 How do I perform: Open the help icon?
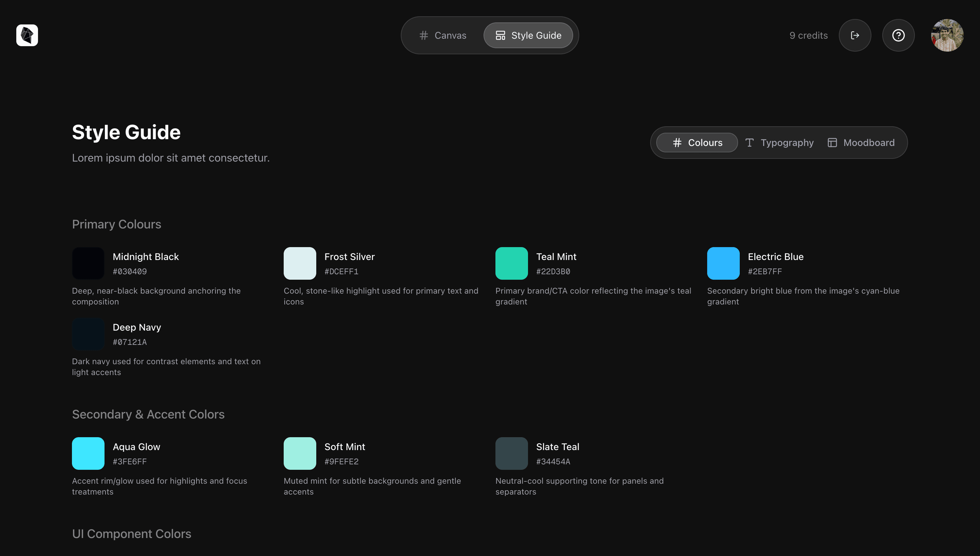point(898,35)
